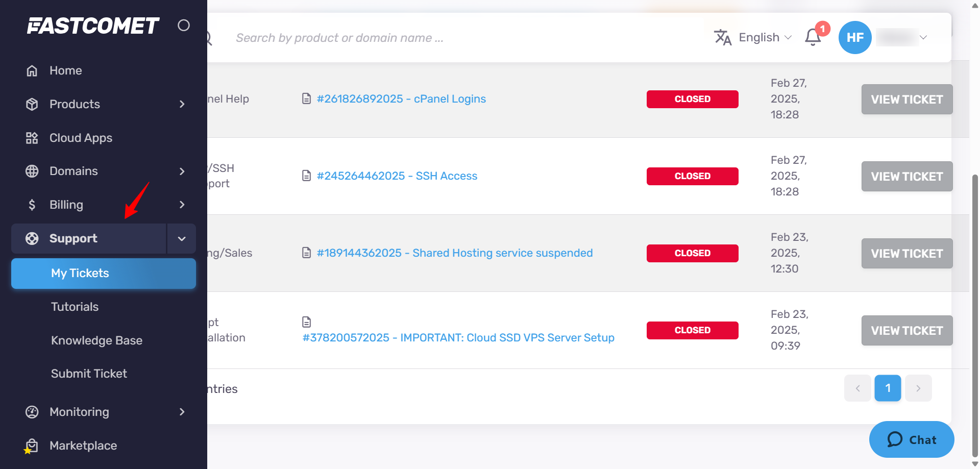
Task: Open ticket #378200572025 Cloud SSD VPS
Action: pos(458,337)
